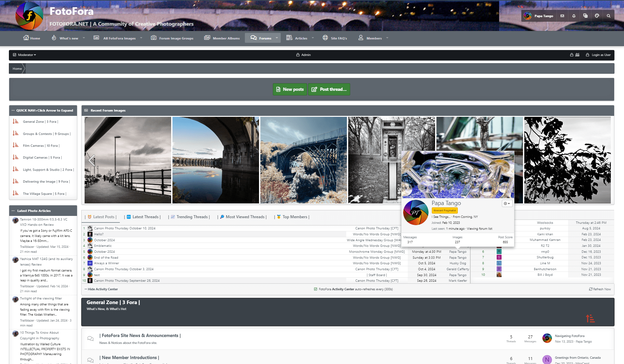624x364 pixels.
Task: Open Site FAQ's nav item
Action: pyautogui.click(x=335, y=38)
